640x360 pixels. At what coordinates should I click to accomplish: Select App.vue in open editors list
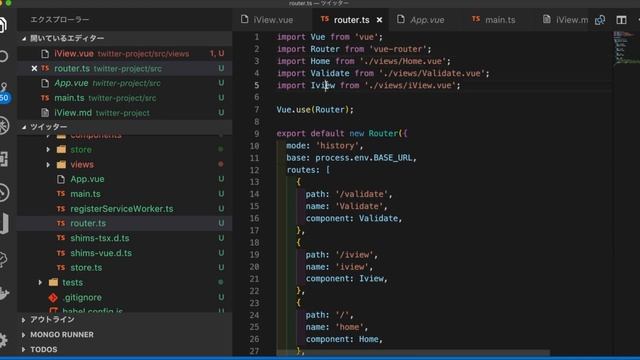(x=124, y=83)
